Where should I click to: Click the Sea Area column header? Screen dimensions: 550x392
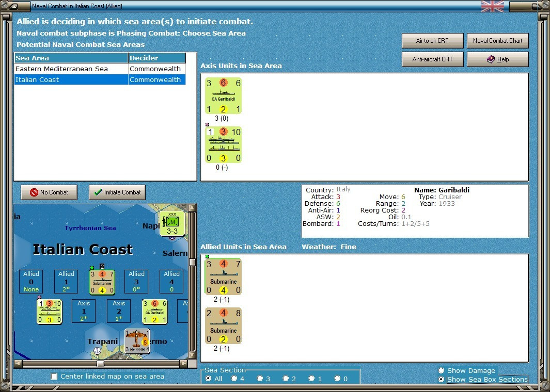coord(71,58)
